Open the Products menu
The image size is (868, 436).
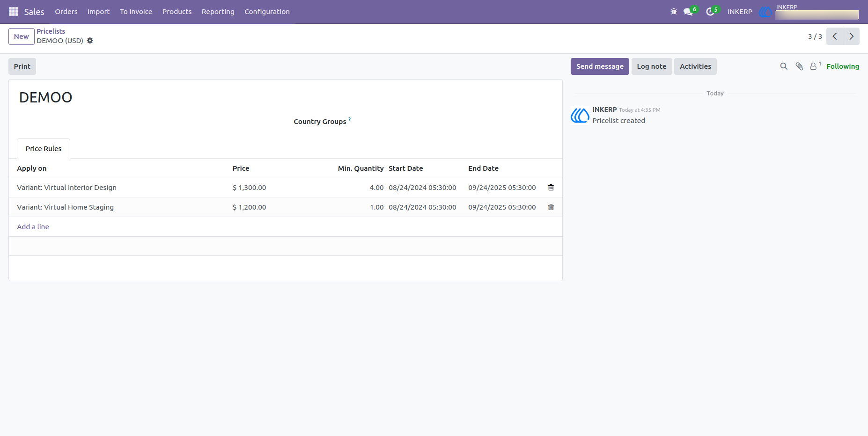(x=177, y=12)
